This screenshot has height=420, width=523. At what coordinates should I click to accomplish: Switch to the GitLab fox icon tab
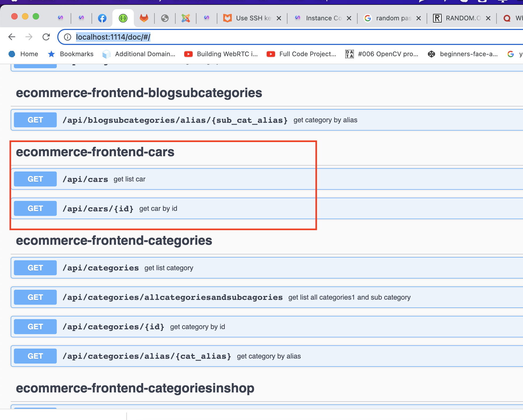(x=144, y=18)
